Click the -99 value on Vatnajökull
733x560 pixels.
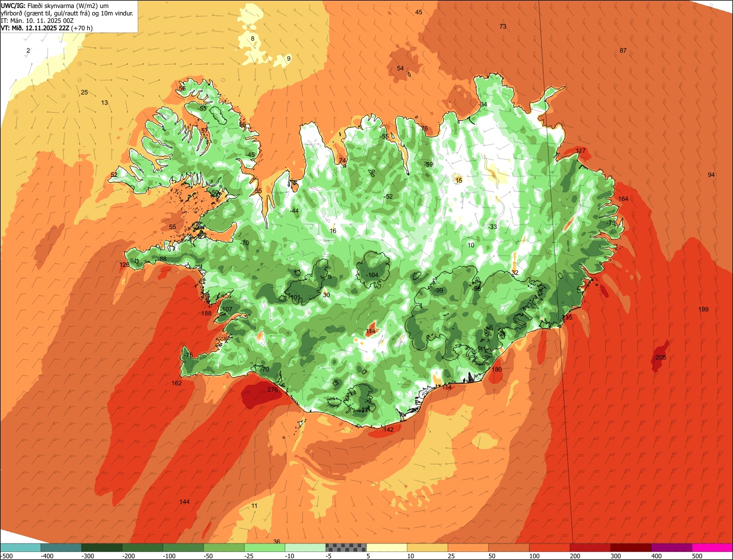point(438,290)
